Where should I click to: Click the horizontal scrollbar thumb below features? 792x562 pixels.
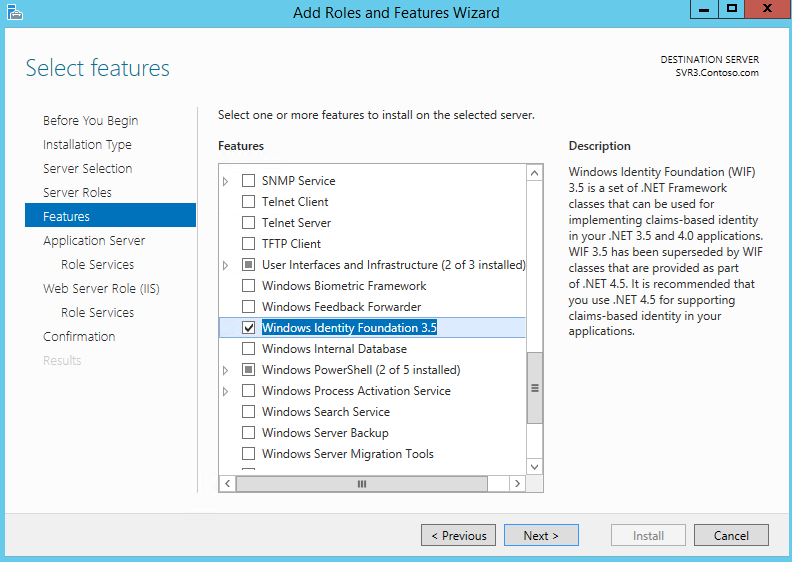pyautogui.click(x=362, y=484)
